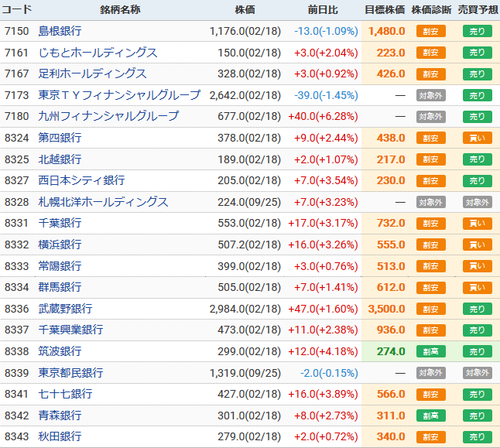
Task: Open the 北越銀行 stock link
Action: pyautogui.click(x=60, y=159)
